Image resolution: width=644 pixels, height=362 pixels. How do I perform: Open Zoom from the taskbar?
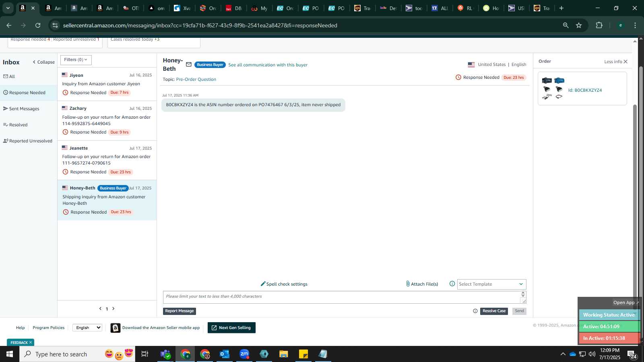(244, 354)
